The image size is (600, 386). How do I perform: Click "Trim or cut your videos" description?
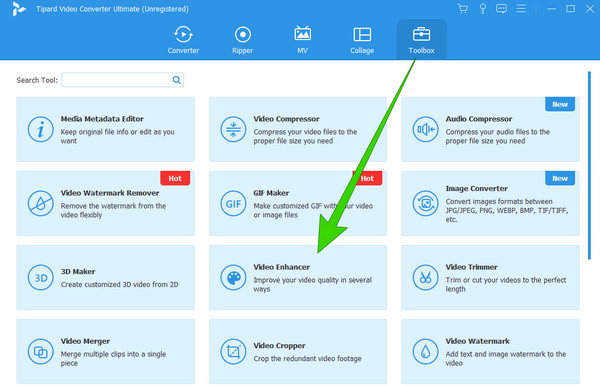tap(506, 285)
